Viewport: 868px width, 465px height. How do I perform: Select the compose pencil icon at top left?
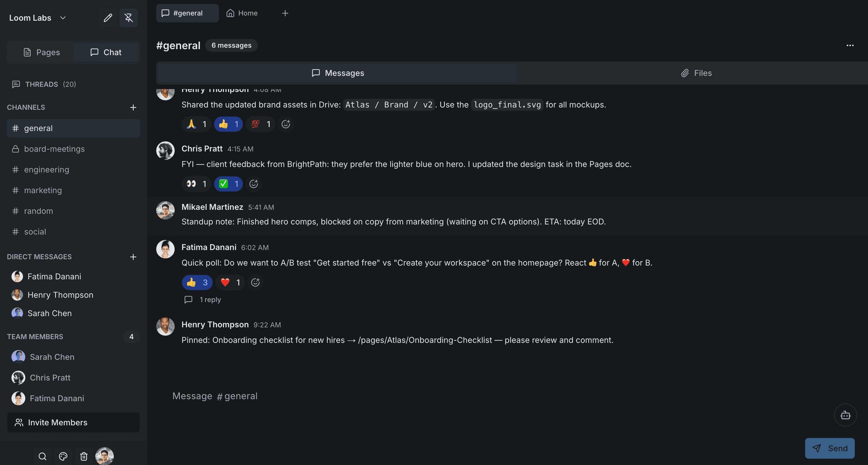tap(108, 18)
